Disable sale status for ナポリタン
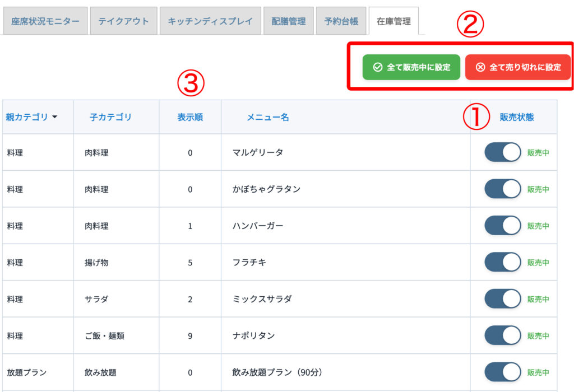Screen dimensions: 574x392 point(502,335)
